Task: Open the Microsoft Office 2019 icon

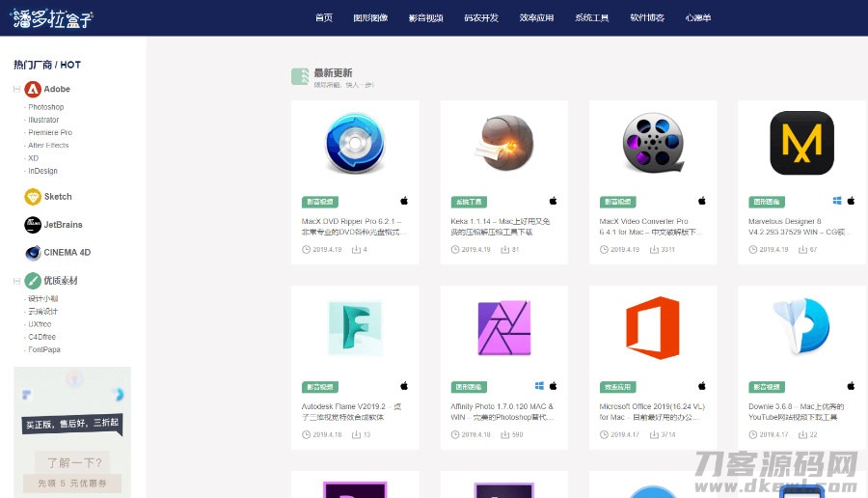Action: (652, 328)
